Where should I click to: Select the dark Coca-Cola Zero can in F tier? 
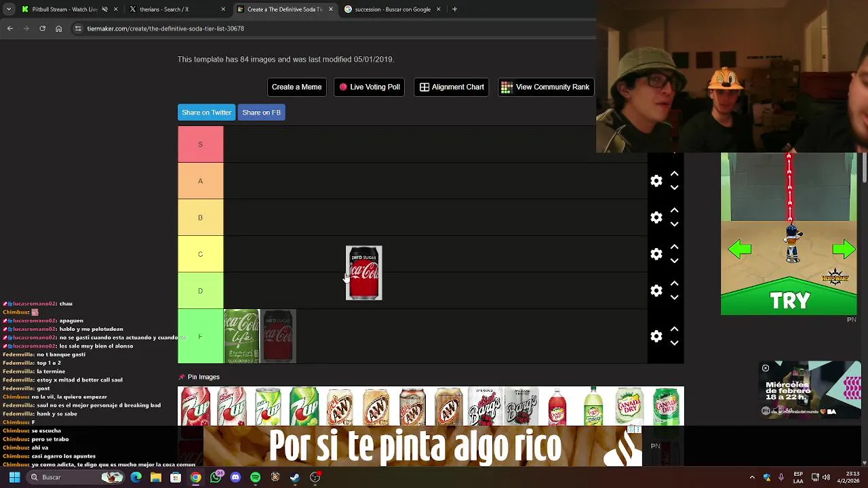click(278, 336)
